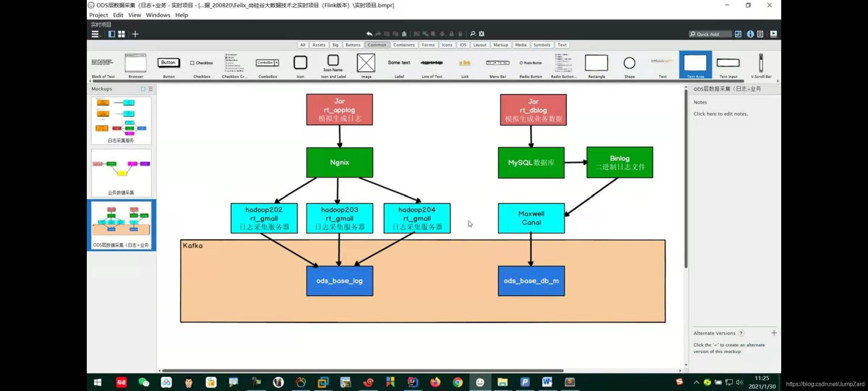The height and width of the screenshot is (391, 868).
Task: Enter full screen presentation mode icon
Action: coord(774,34)
